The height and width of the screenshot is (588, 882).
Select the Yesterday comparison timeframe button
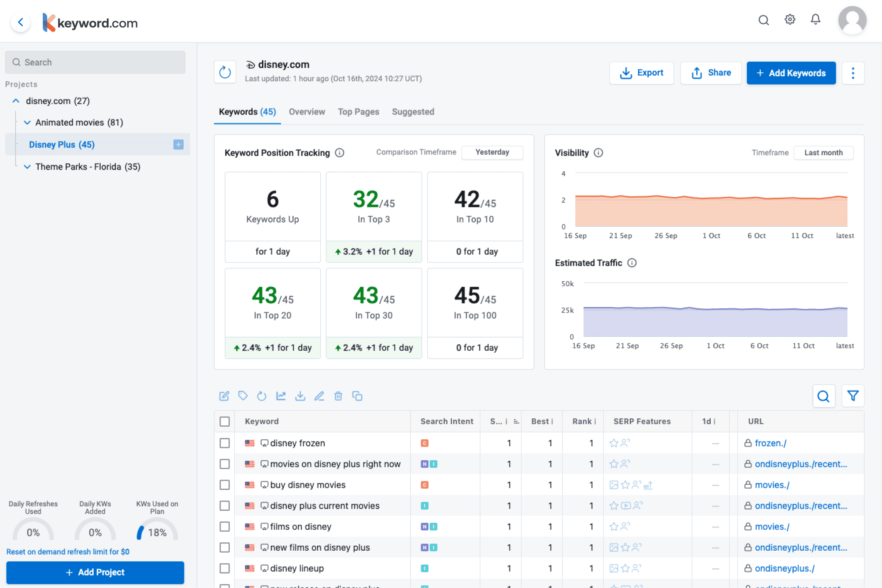(x=493, y=152)
